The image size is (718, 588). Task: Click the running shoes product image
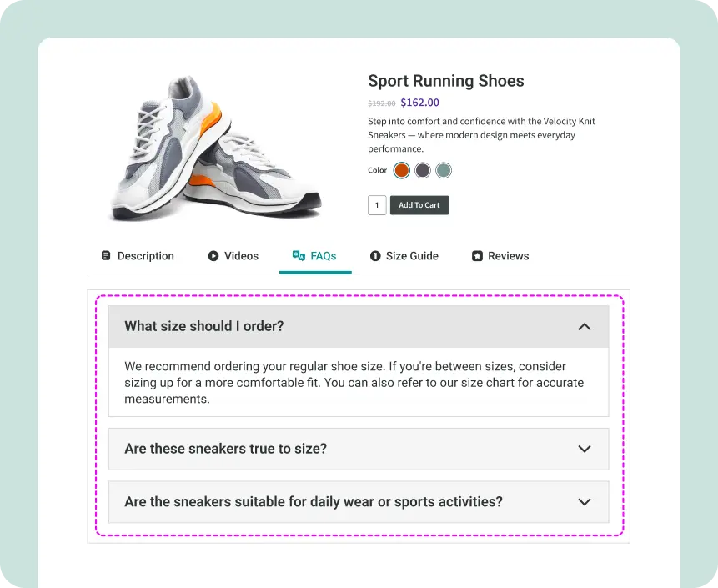[x=213, y=150]
